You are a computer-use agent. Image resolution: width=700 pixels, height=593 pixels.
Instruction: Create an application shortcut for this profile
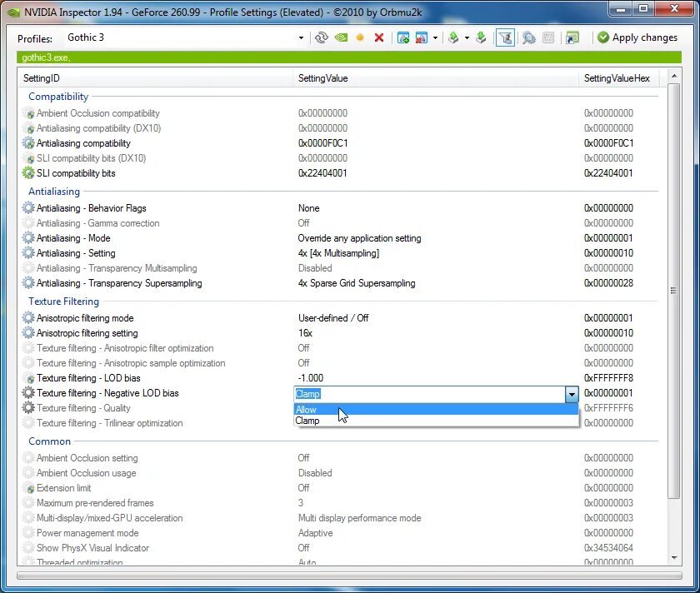pyautogui.click(x=572, y=38)
